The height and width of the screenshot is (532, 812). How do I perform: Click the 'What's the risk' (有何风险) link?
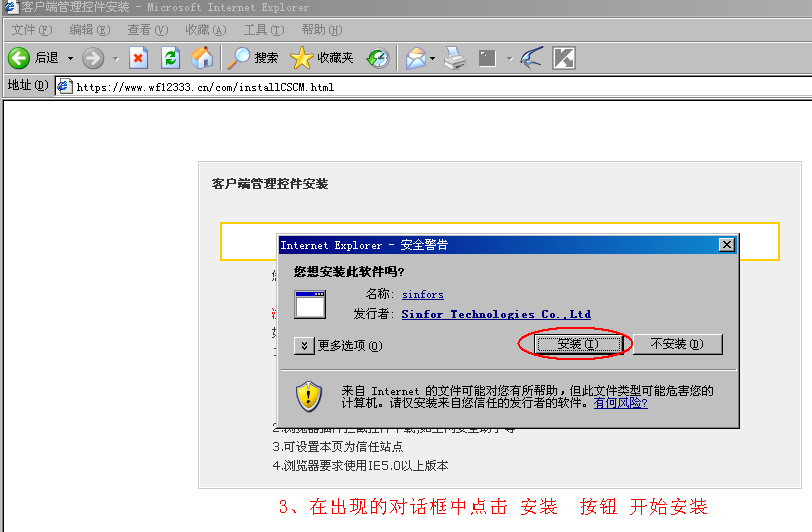(x=620, y=403)
